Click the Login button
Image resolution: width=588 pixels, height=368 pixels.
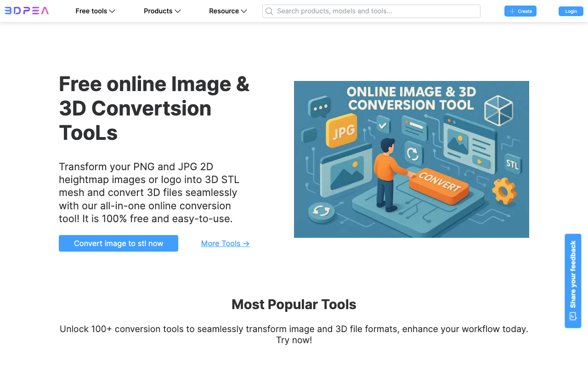pos(571,11)
